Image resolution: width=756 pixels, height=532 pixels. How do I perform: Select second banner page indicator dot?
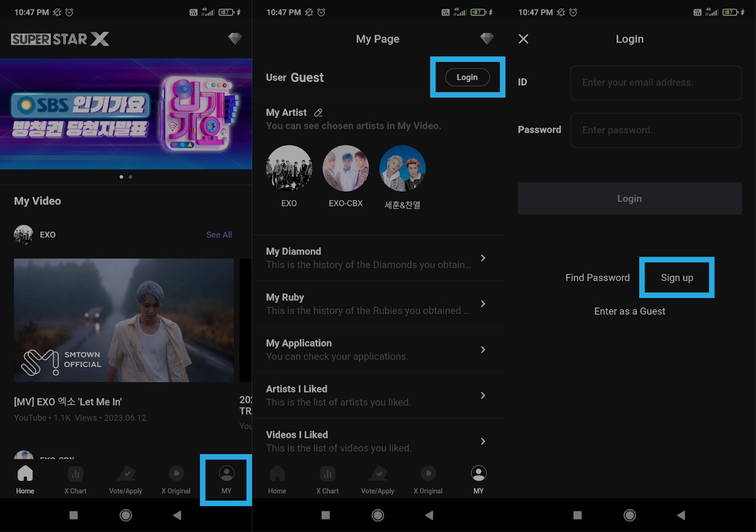coord(131,177)
